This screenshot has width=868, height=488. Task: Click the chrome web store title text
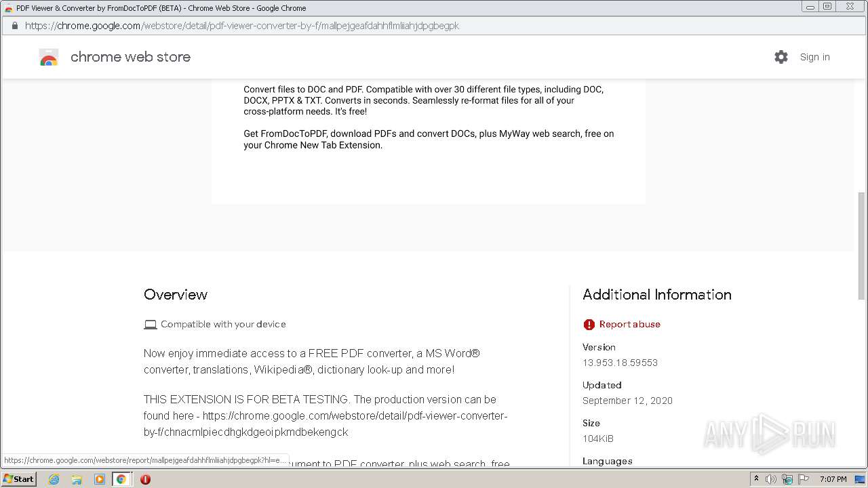coord(130,57)
